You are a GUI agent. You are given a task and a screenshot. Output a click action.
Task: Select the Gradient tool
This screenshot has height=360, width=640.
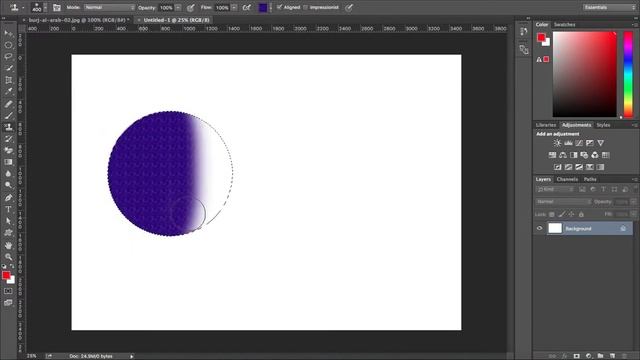pyautogui.click(x=8, y=162)
